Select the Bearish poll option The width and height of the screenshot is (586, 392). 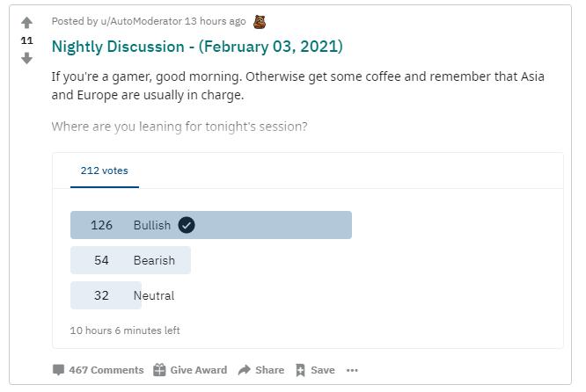click(x=130, y=260)
